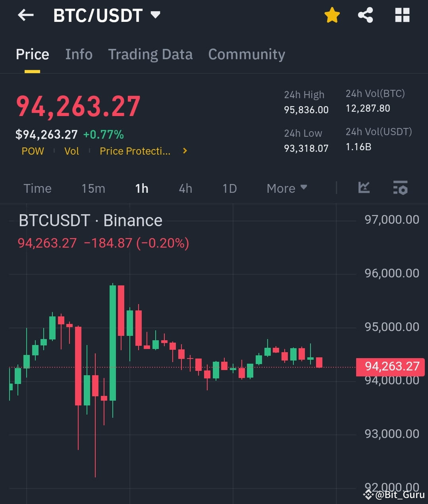This screenshot has width=428, height=504.
Task: Enable the 1D candlestick interval
Action: [x=229, y=188]
